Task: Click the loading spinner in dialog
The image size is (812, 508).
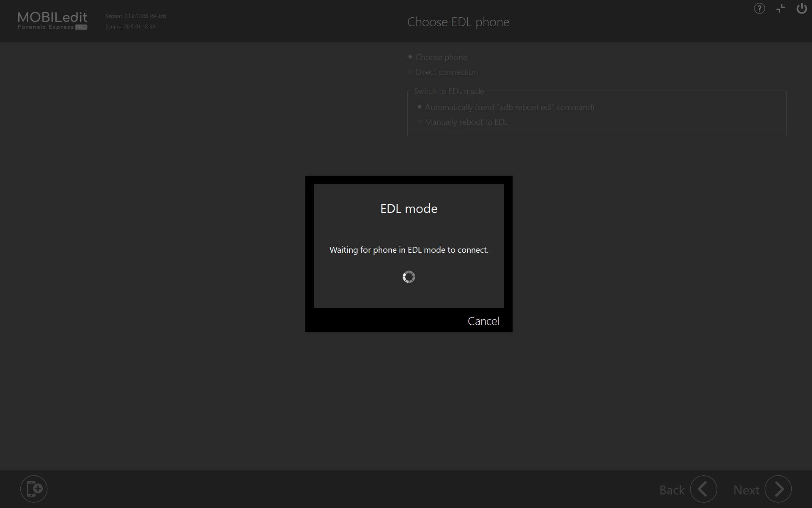Action: (x=409, y=277)
